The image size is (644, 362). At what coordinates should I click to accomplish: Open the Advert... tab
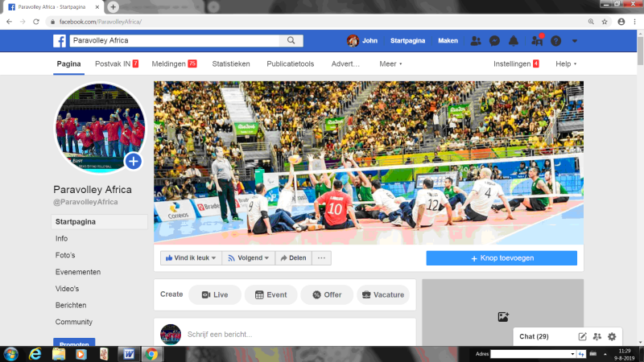coord(345,64)
